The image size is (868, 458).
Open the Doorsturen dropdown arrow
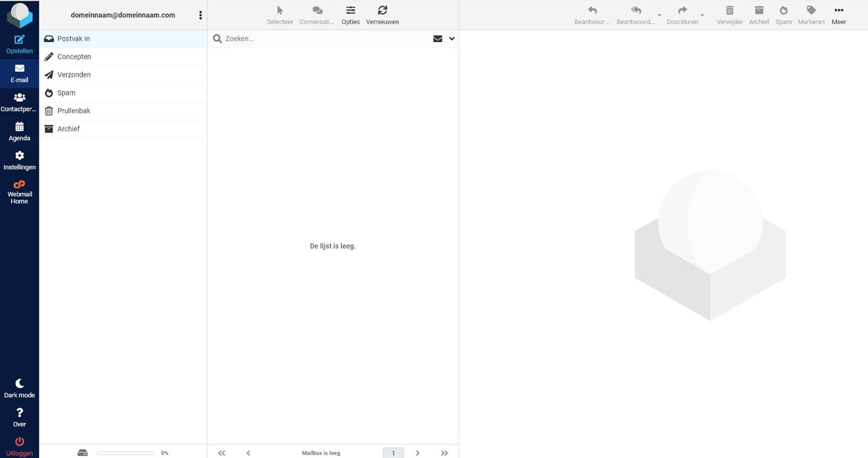click(702, 15)
